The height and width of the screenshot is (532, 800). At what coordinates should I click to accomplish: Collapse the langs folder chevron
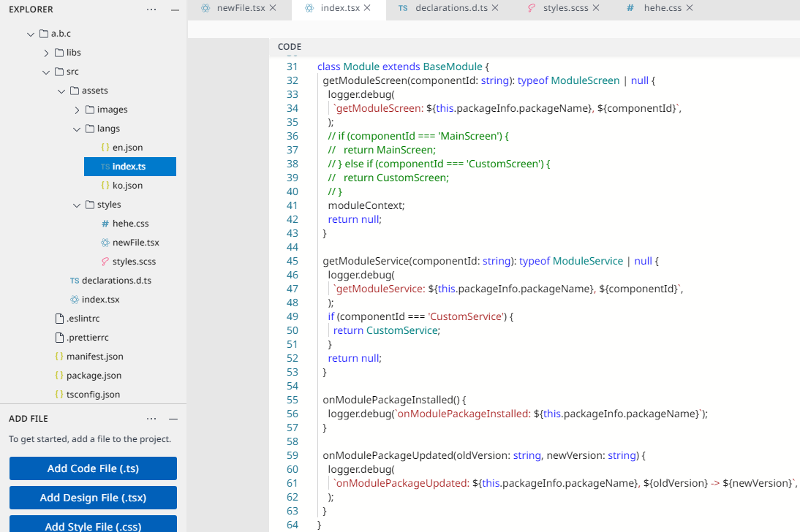click(x=77, y=129)
